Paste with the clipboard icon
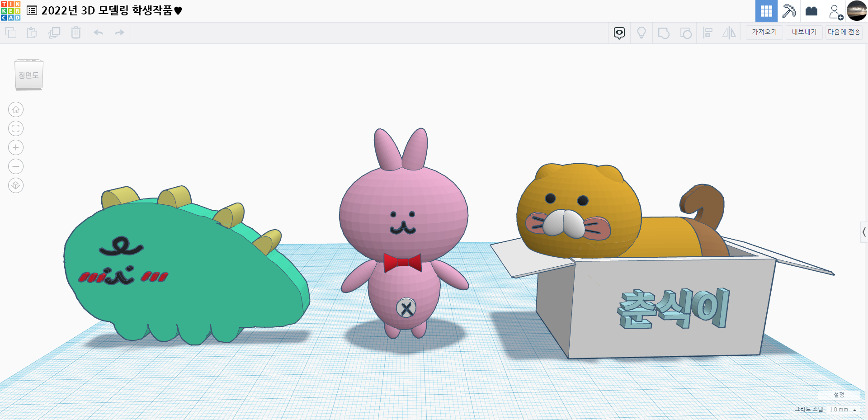The width and height of the screenshot is (868, 420). coord(32,33)
